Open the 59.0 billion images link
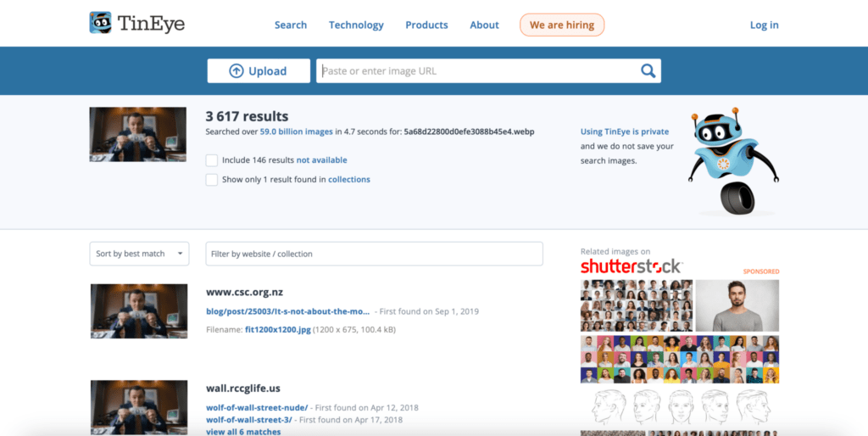Viewport: 868px width, 436px height. 296,131
